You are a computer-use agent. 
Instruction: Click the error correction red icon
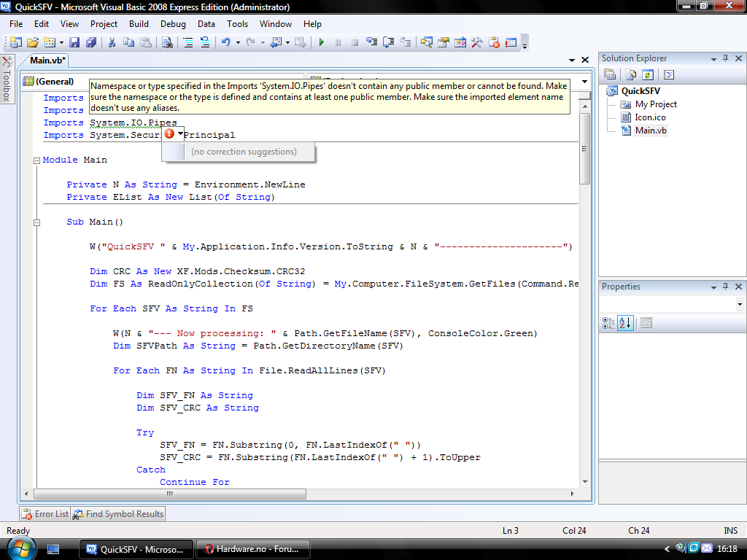pyautogui.click(x=169, y=134)
